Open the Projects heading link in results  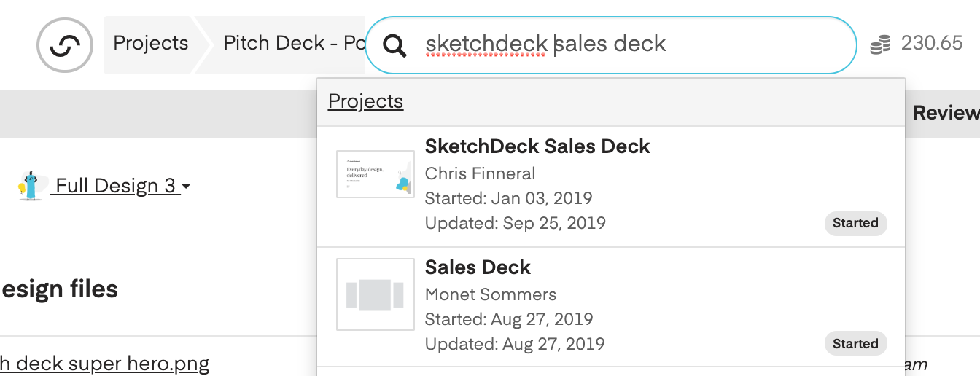(x=365, y=101)
